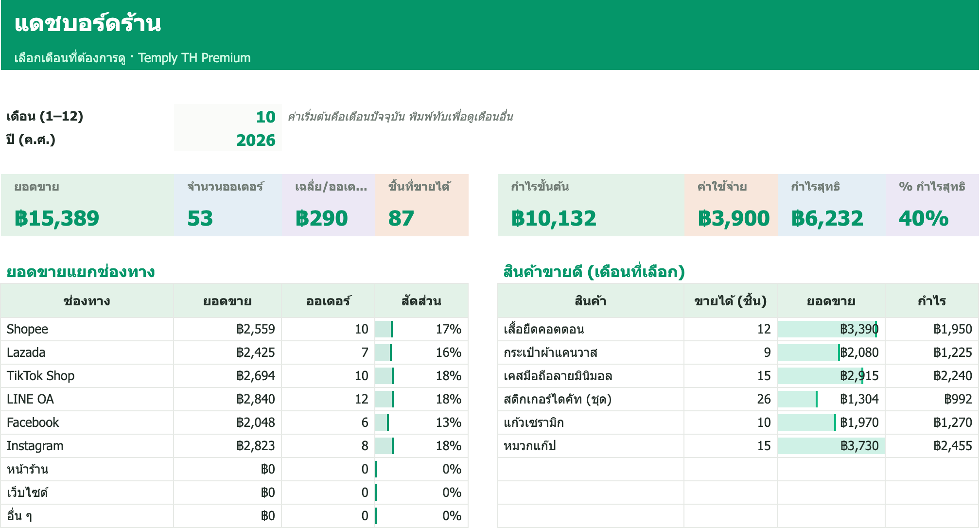980x528 pixels.
Task: Select product สติกเกอร์ไดคัท (ชุด)
Action: pyautogui.click(x=591, y=399)
